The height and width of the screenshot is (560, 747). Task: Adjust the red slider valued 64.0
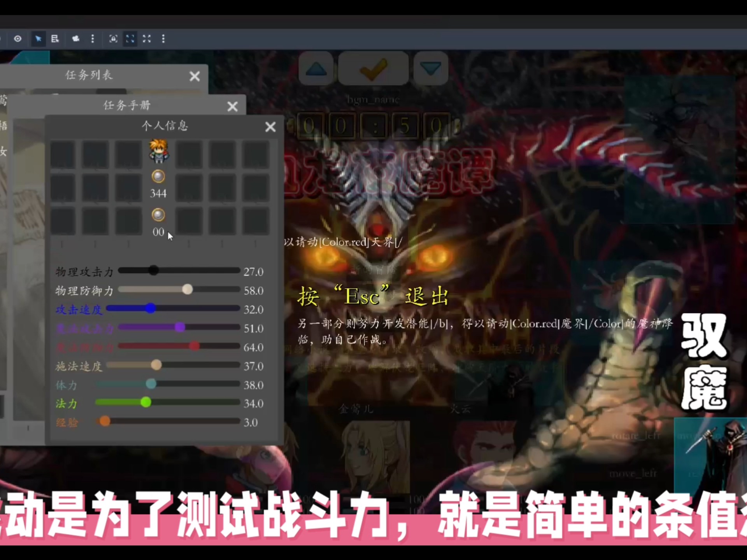click(179, 346)
